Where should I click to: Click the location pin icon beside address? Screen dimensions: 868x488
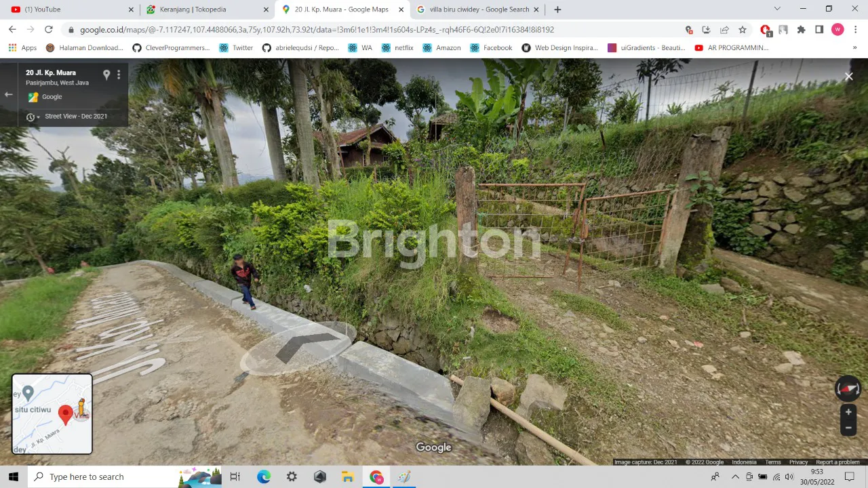(x=106, y=75)
